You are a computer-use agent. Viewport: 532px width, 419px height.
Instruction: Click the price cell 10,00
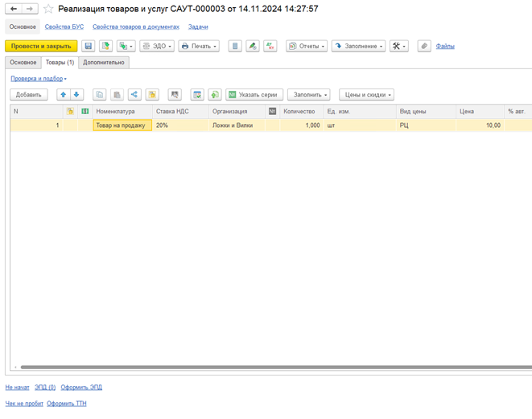coord(480,125)
